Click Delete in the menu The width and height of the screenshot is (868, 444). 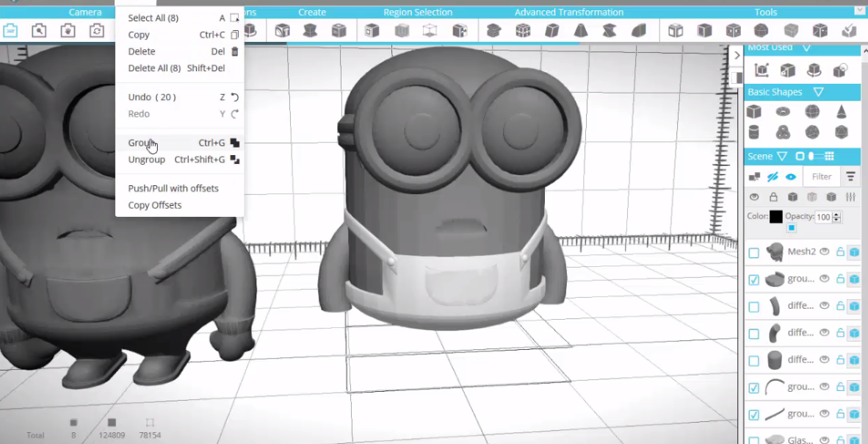pyautogui.click(x=179, y=51)
